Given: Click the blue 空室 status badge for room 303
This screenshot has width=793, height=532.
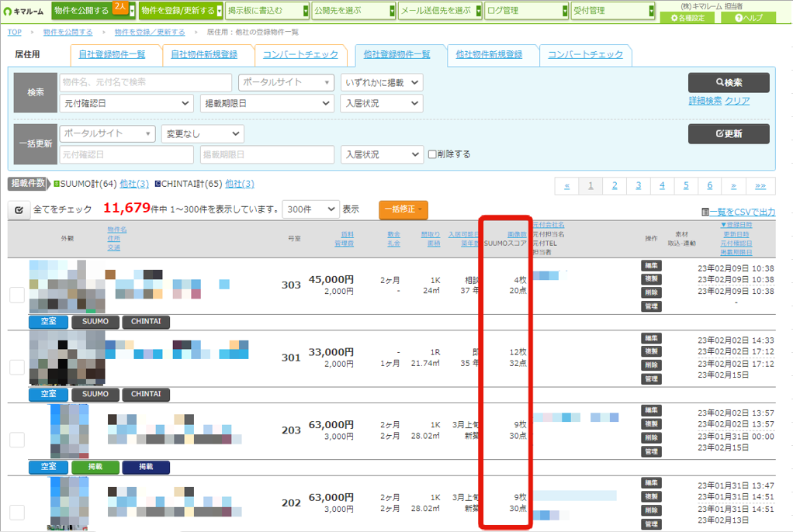Looking at the screenshot, I should tap(49, 322).
